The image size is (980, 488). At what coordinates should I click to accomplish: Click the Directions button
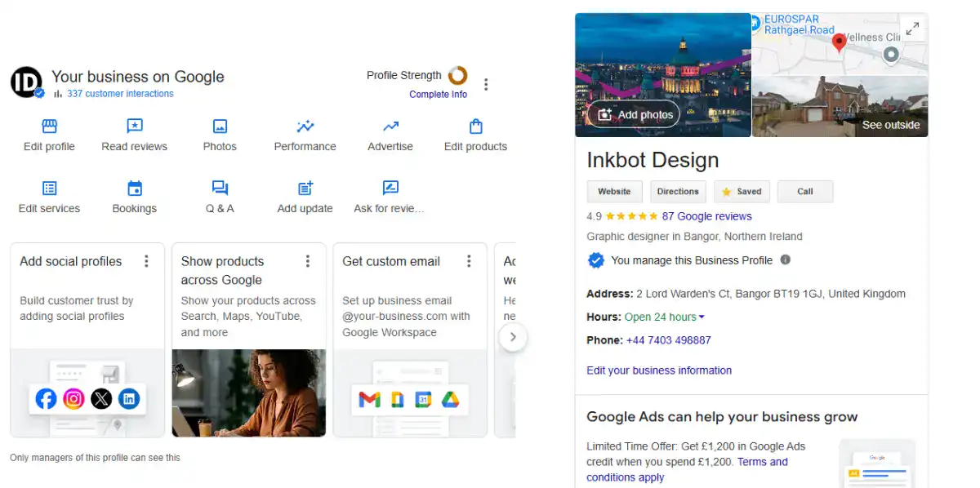coord(678,192)
